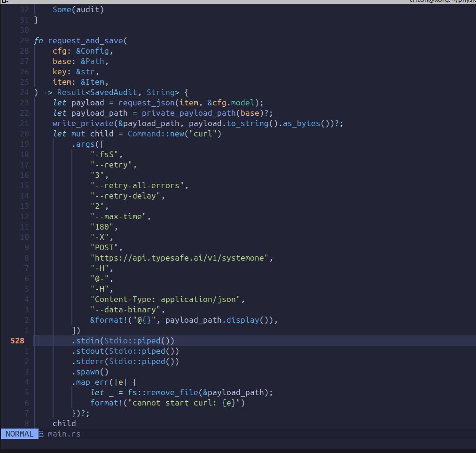The height and width of the screenshot is (453, 476).
Task: Click relative line number 32 in the gutter
Action: [24, 10]
